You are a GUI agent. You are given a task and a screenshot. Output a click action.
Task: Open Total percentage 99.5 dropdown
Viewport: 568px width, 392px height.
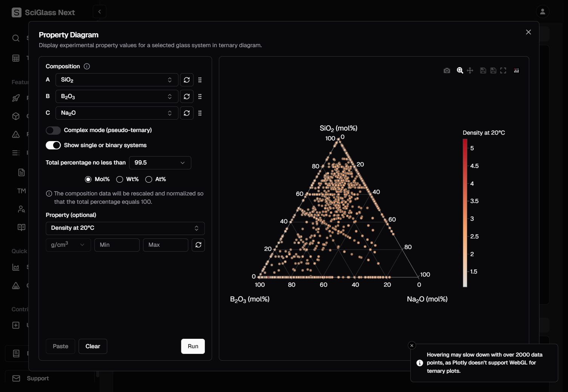[160, 163]
